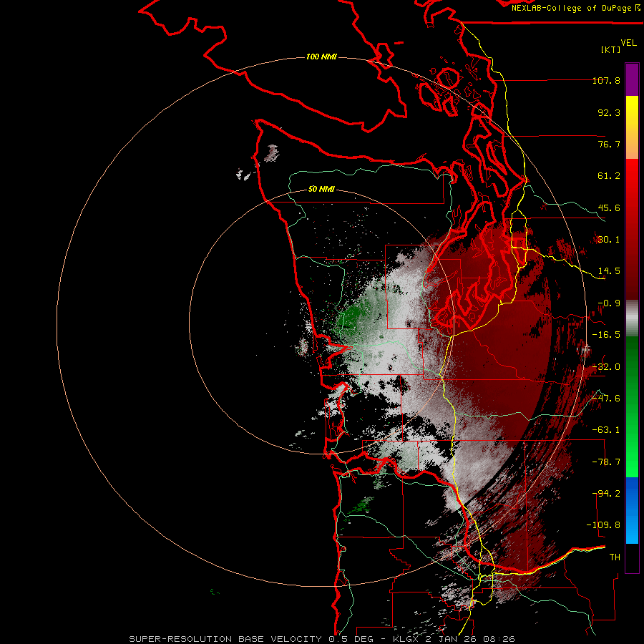Click the KLGX station identifier in caption

pos(406,639)
